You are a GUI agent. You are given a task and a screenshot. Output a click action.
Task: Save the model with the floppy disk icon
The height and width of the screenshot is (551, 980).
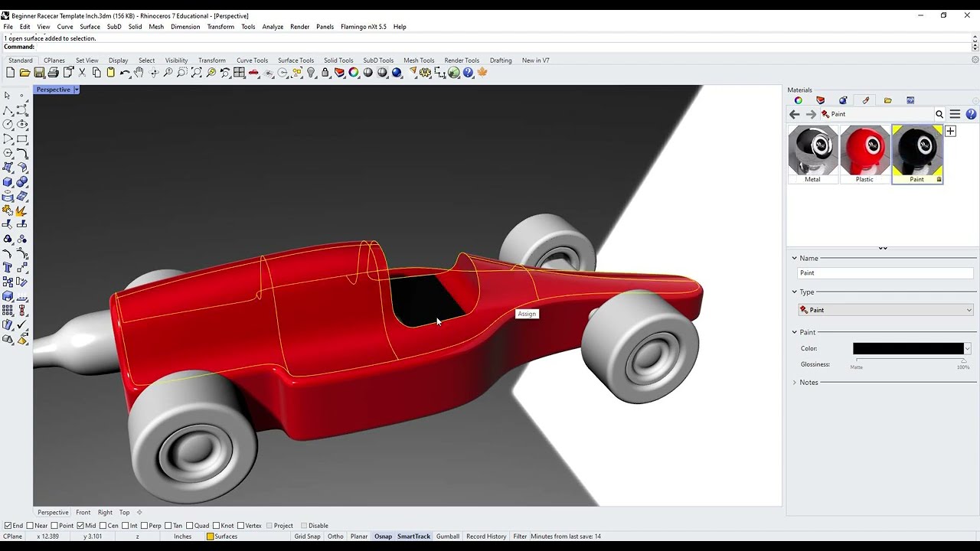tap(39, 73)
